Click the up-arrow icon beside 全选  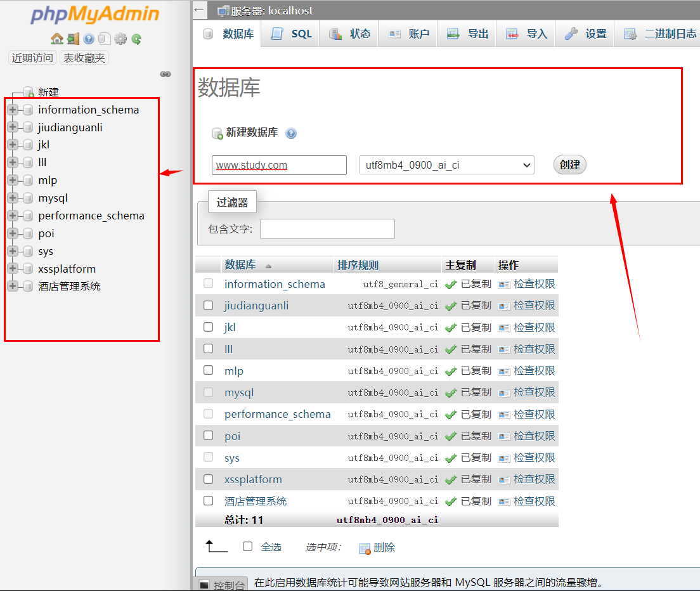click(x=216, y=546)
